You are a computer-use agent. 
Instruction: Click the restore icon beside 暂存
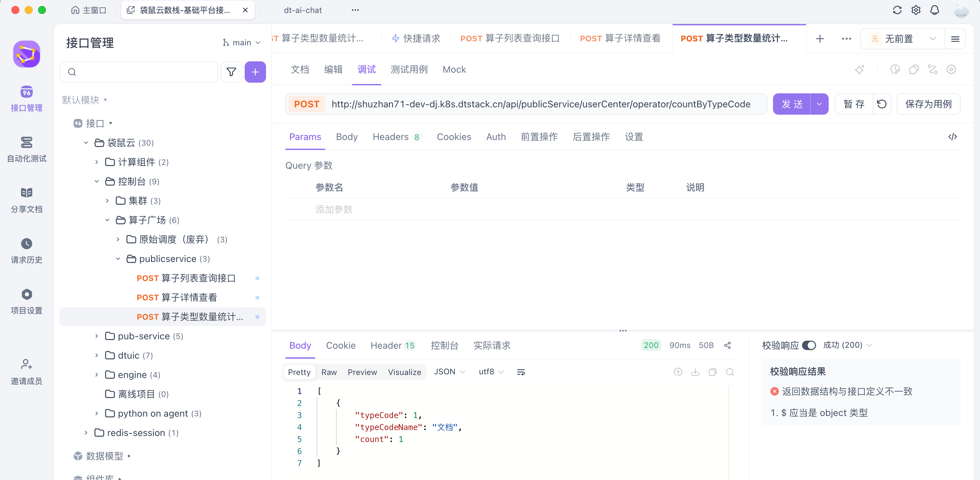[x=881, y=104]
